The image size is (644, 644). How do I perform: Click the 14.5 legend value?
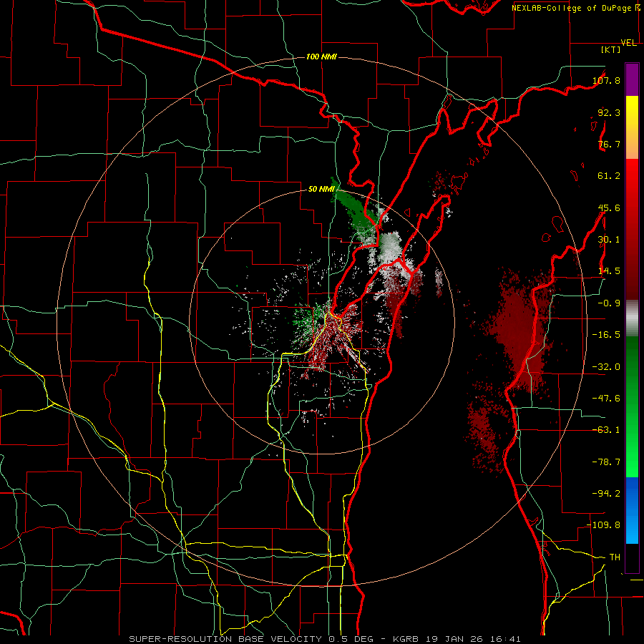click(609, 271)
